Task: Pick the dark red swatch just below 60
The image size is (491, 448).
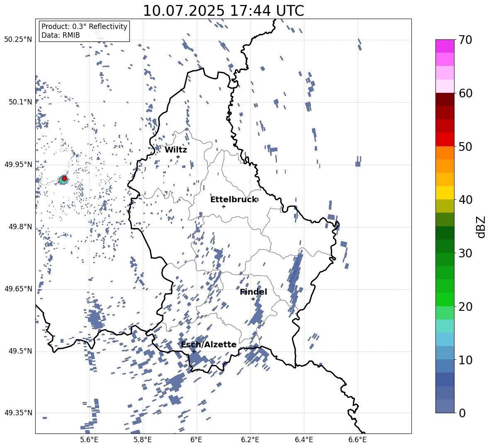Action: click(x=445, y=99)
